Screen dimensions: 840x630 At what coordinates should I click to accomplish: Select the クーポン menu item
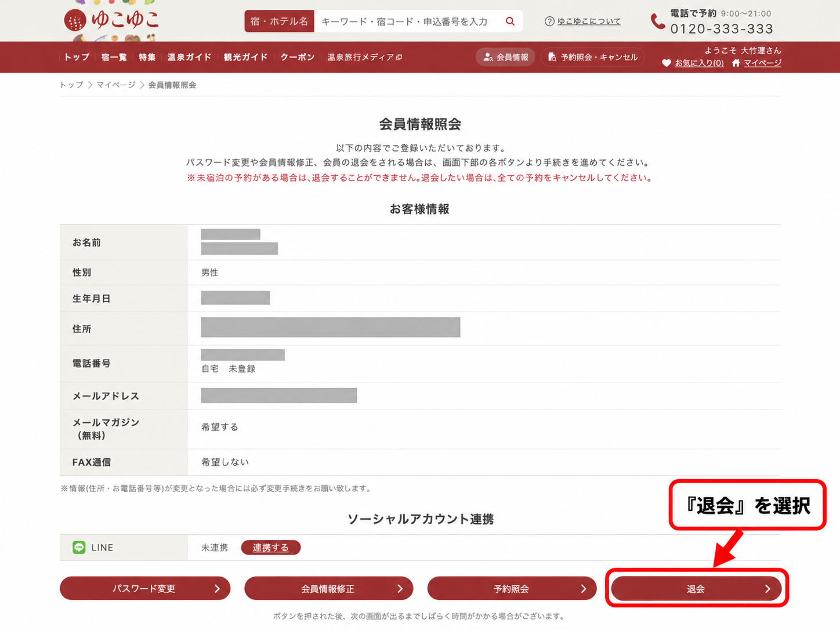pos(298,57)
